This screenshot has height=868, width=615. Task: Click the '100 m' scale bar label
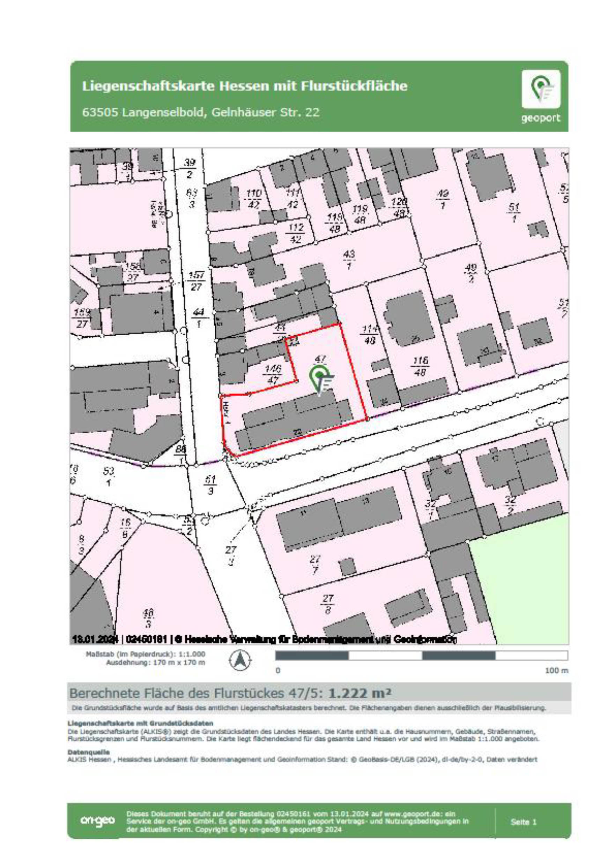point(556,671)
